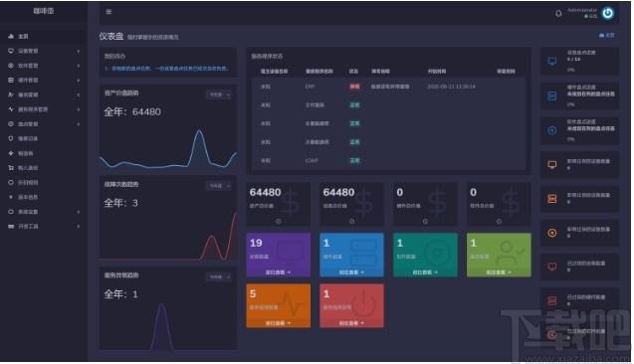The height and width of the screenshot is (364, 634).
Task: Click the shopping cart icon in the sidebar
Action: (11, 168)
